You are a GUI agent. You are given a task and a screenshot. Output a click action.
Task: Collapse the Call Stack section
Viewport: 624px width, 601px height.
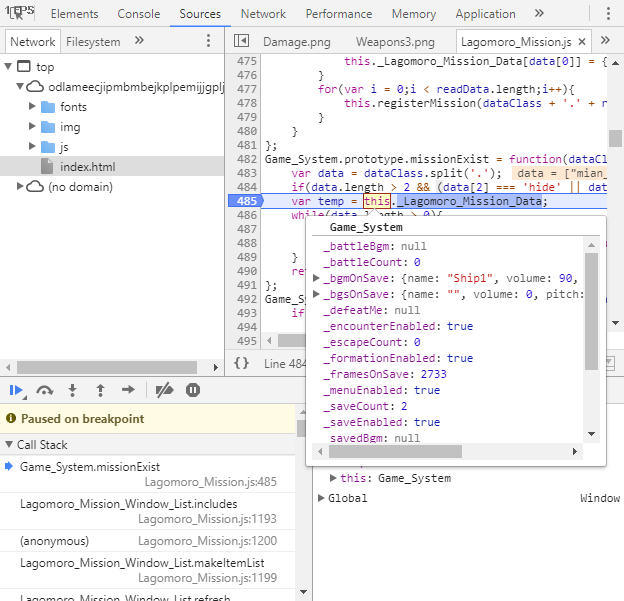tap(9, 444)
